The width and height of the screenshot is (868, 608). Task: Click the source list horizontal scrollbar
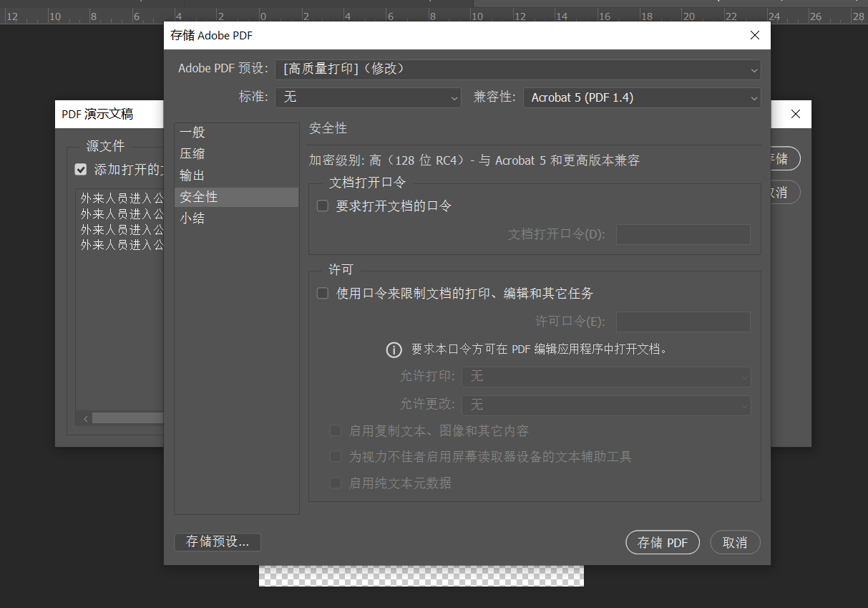pyautogui.click(x=127, y=418)
